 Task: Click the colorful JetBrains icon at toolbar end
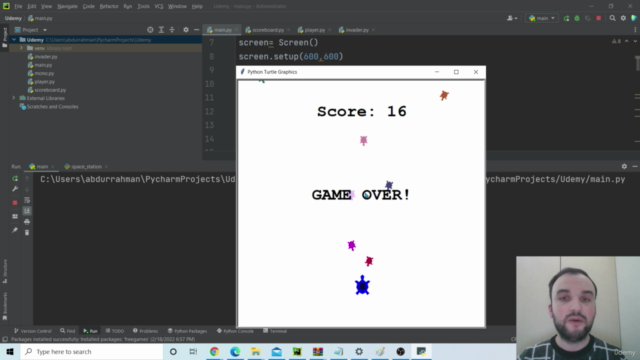pyautogui.click(x=634, y=18)
